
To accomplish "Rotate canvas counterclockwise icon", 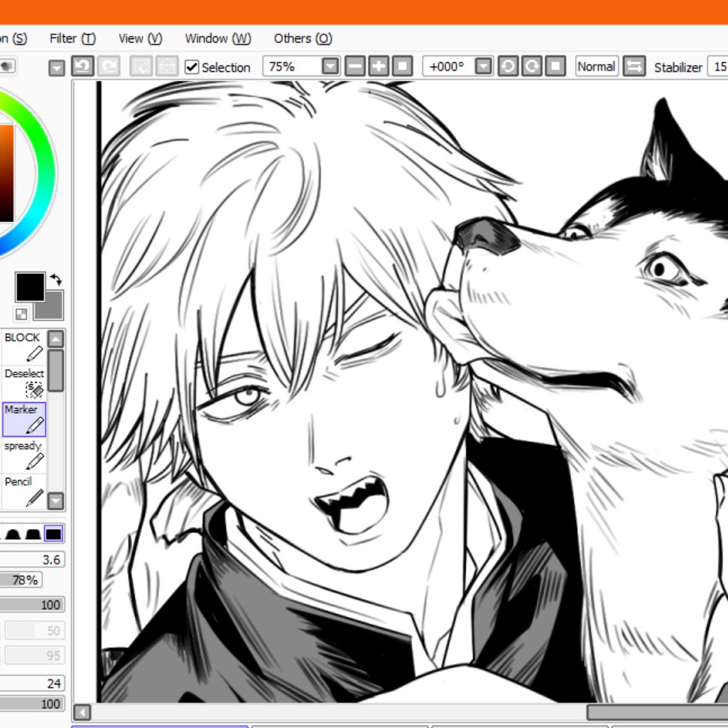I will (x=508, y=66).
